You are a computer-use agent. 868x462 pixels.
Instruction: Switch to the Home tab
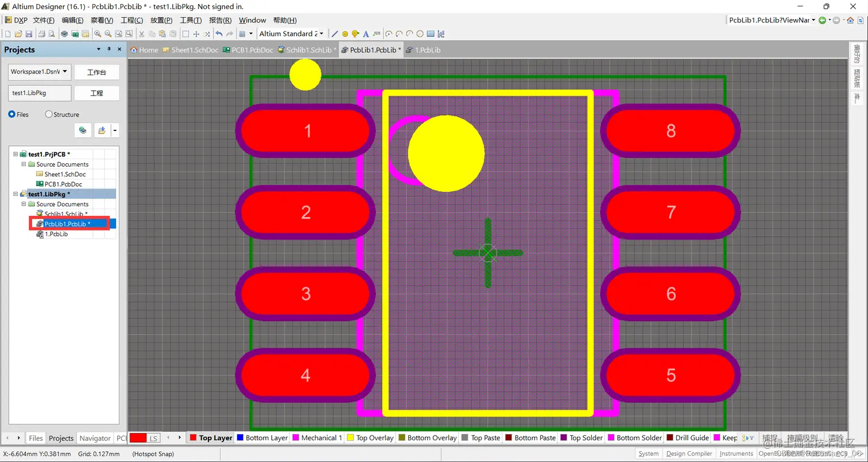pos(144,50)
